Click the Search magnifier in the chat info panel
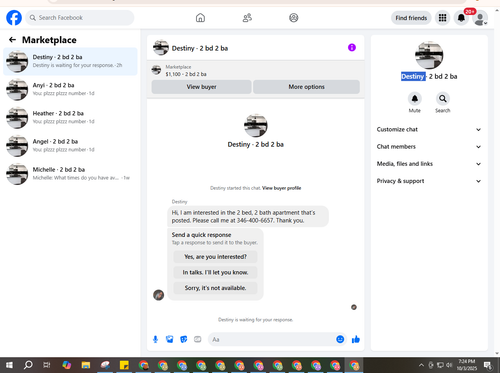This screenshot has width=500, height=373. 443,99
